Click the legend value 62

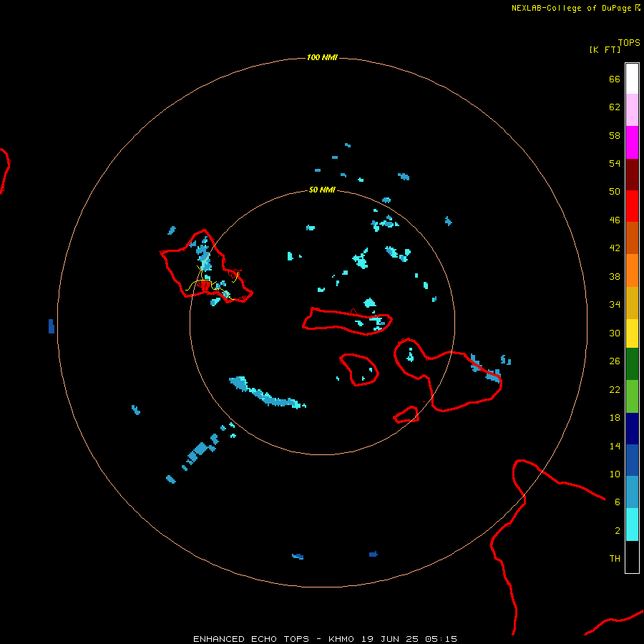[615, 107]
